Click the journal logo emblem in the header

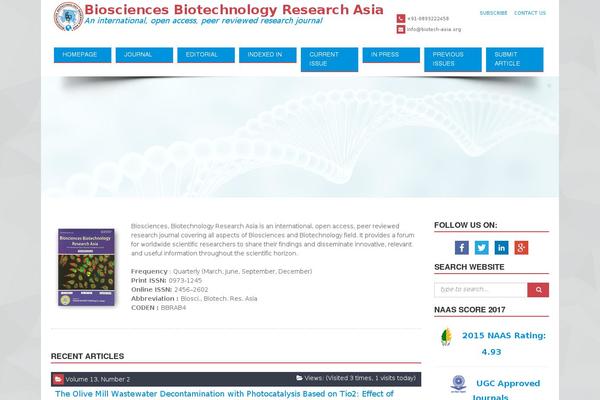click(68, 16)
